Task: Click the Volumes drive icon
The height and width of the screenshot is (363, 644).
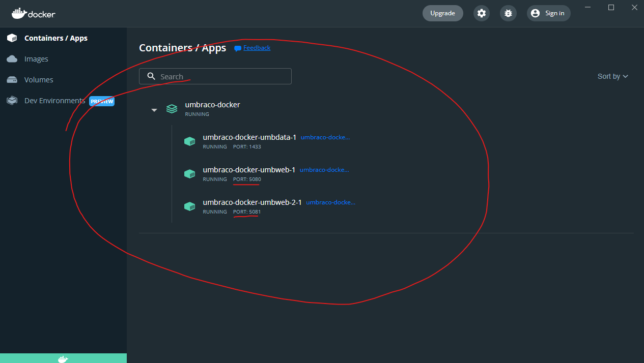Action: (12, 80)
